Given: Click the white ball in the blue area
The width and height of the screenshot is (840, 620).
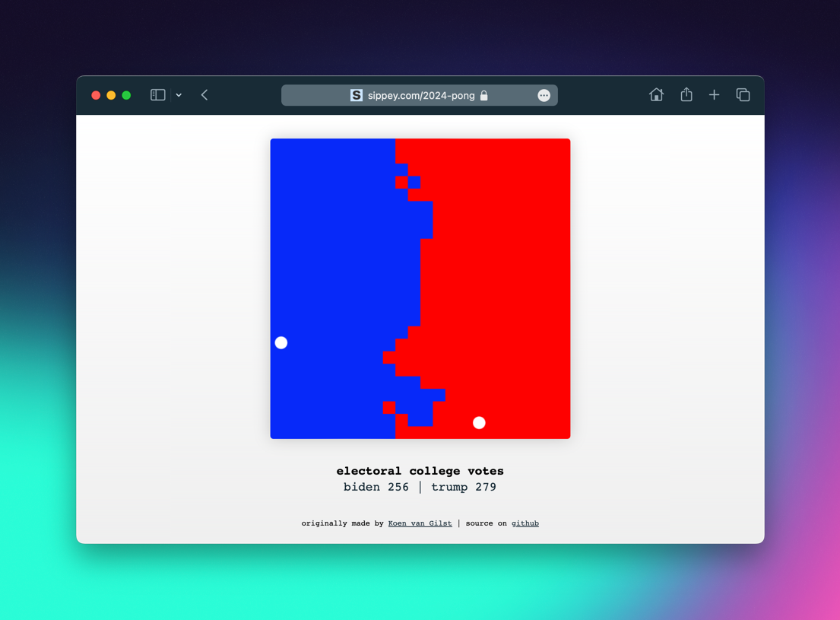Looking at the screenshot, I should [x=281, y=343].
